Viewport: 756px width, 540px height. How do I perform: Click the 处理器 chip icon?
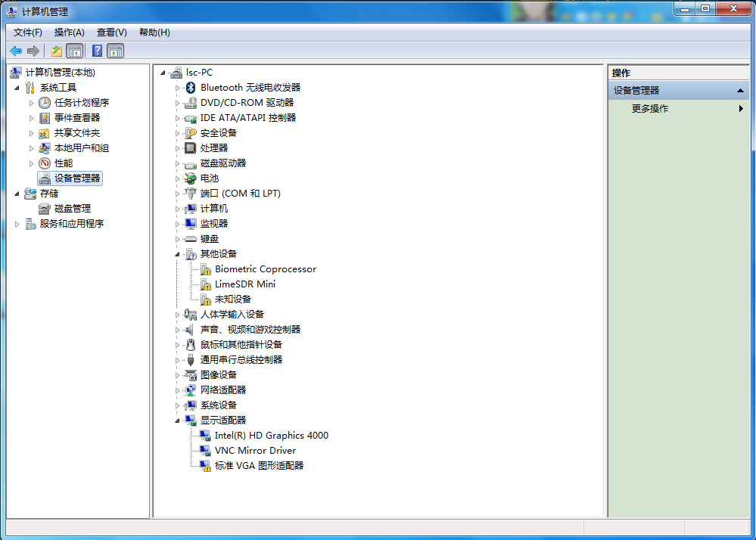coord(191,148)
